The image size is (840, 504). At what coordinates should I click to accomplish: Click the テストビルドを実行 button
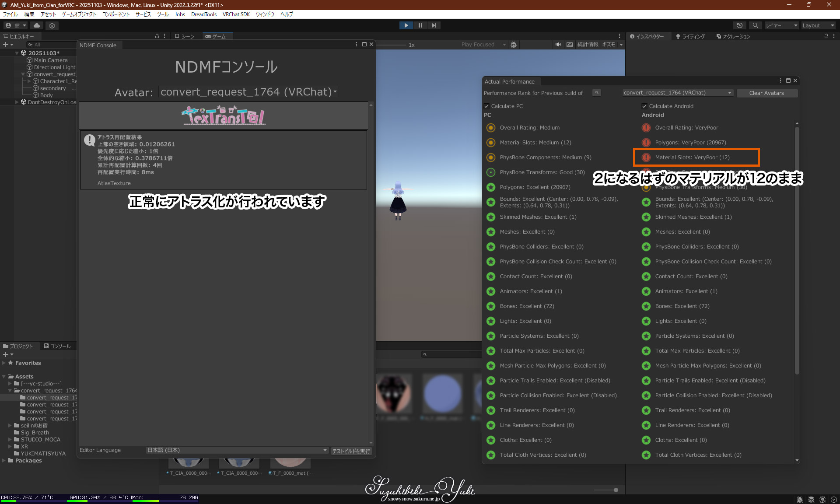[351, 451]
